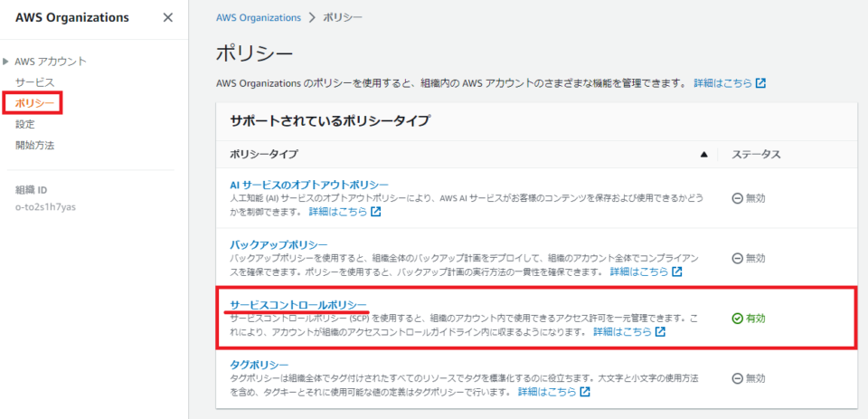Image resolution: width=868 pixels, height=419 pixels.
Task: Select ポリシー in the sidebar
Action: coord(34,103)
